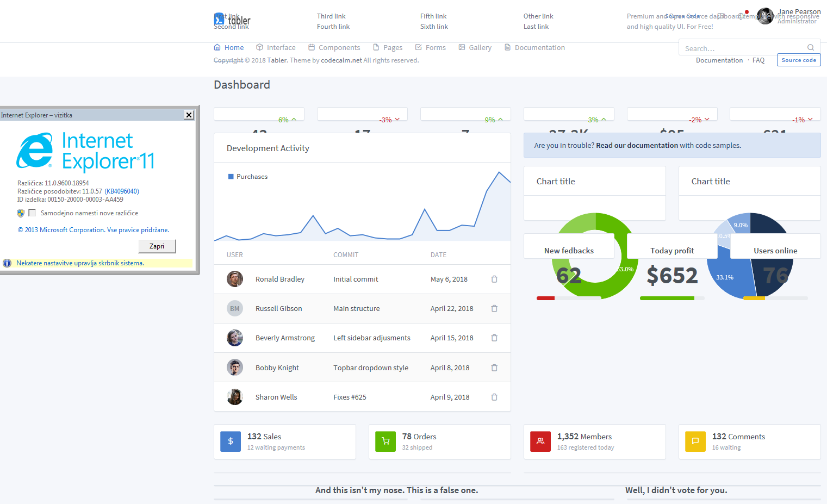Screen dimensions: 827x504
Task: Click Bobby Knight's avatar
Action: (x=235, y=368)
